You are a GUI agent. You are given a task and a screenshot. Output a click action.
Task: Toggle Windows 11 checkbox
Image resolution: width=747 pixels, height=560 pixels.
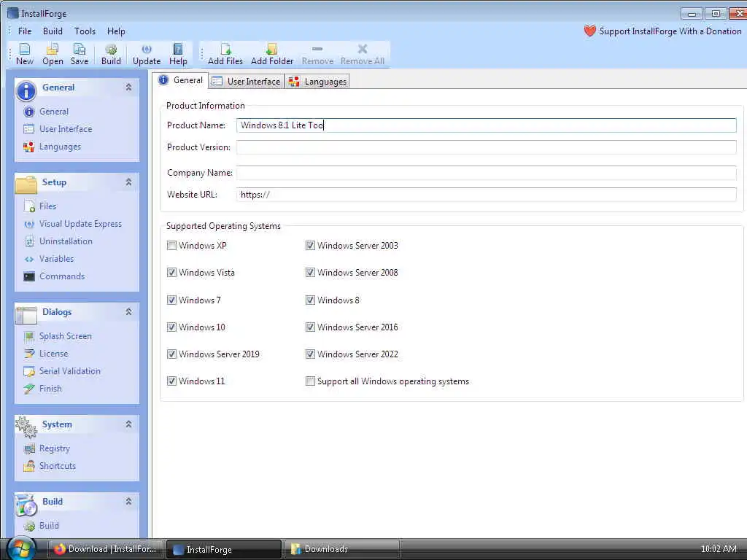pyautogui.click(x=171, y=381)
